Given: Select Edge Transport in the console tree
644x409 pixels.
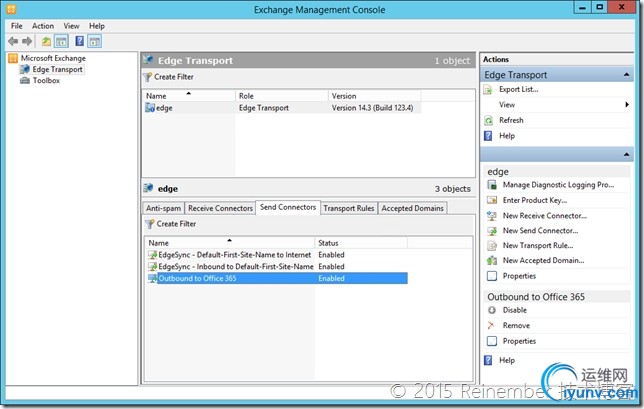Looking at the screenshot, I should (x=57, y=69).
